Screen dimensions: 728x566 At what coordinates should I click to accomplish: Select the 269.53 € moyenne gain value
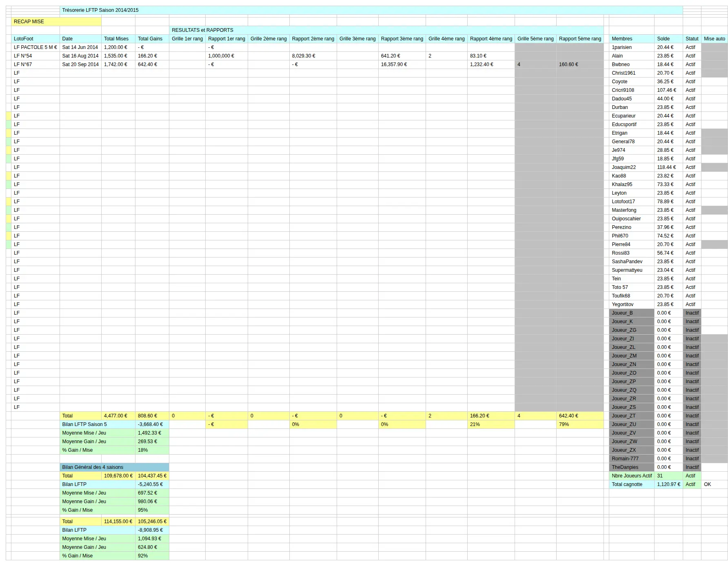[152, 442]
